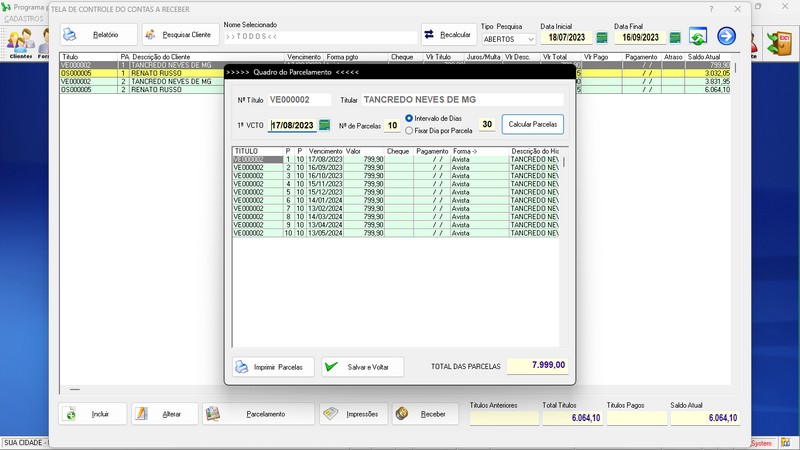Image resolution: width=800 pixels, height=450 pixels.
Task: Click the blue arrow icon at top right
Action: point(726,37)
